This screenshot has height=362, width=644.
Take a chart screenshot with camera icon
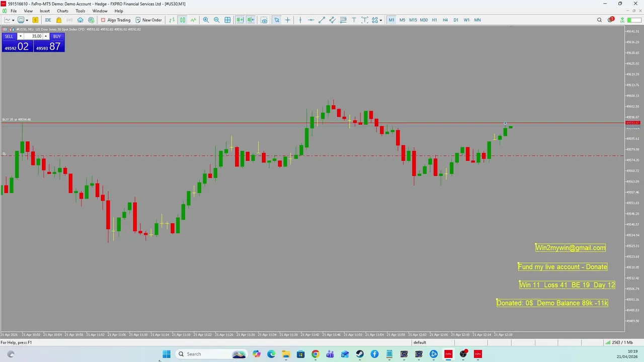tap(264, 20)
